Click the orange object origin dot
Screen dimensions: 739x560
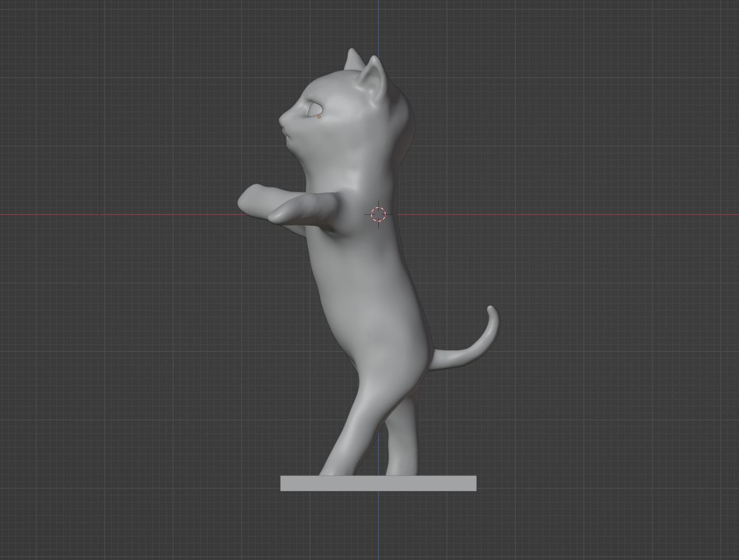coord(319,117)
